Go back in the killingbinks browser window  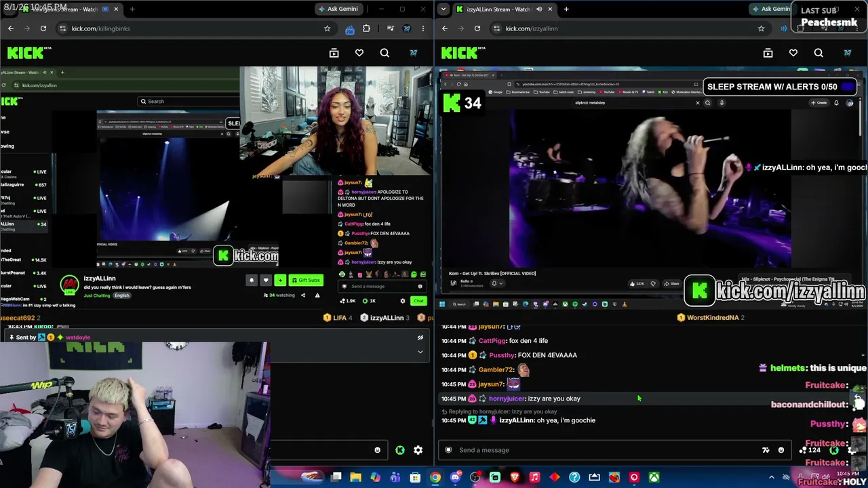pyautogui.click(x=11, y=28)
